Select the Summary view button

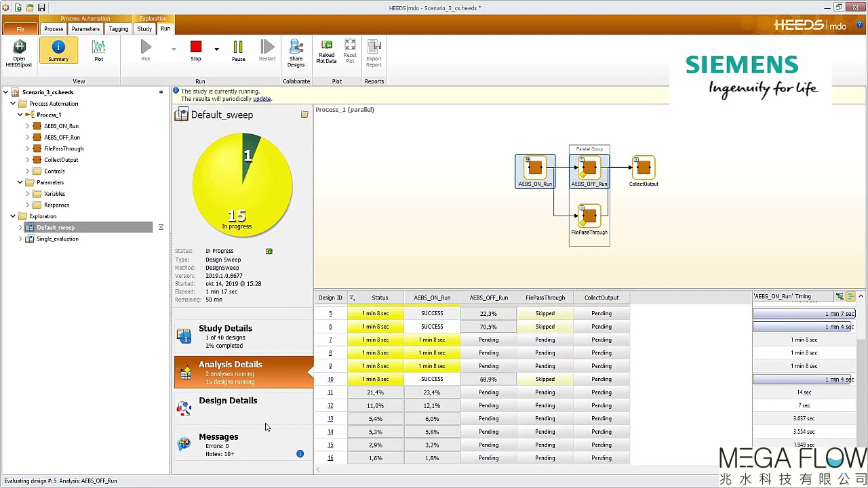(58, 52)
